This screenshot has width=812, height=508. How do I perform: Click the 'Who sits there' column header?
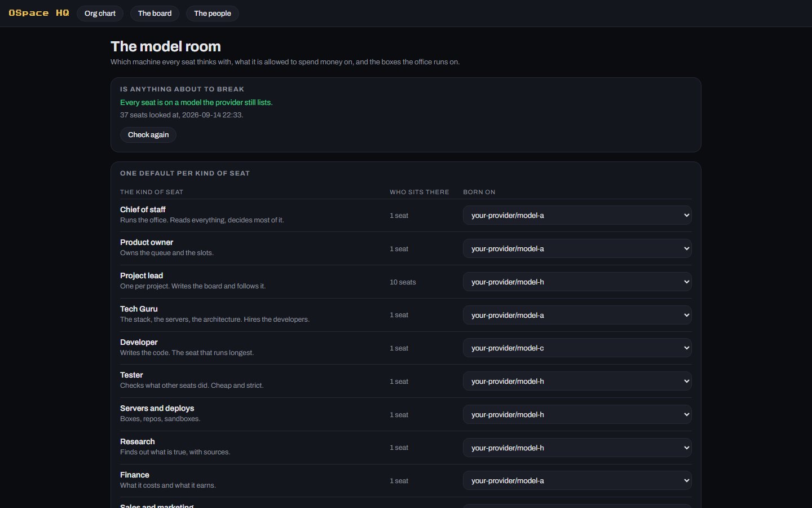(420, 192)
